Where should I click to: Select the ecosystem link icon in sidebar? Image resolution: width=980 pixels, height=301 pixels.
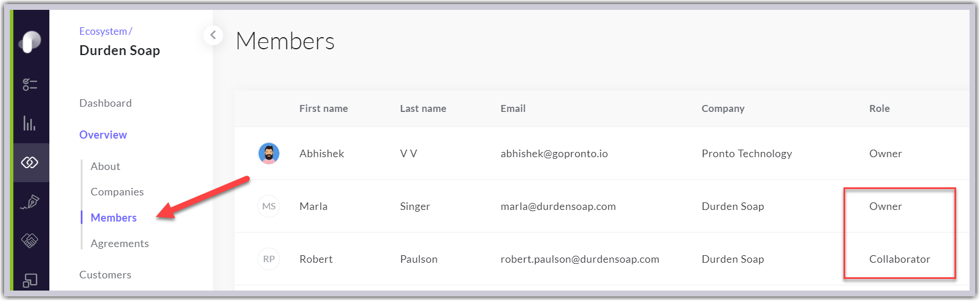tap(30, 162)
